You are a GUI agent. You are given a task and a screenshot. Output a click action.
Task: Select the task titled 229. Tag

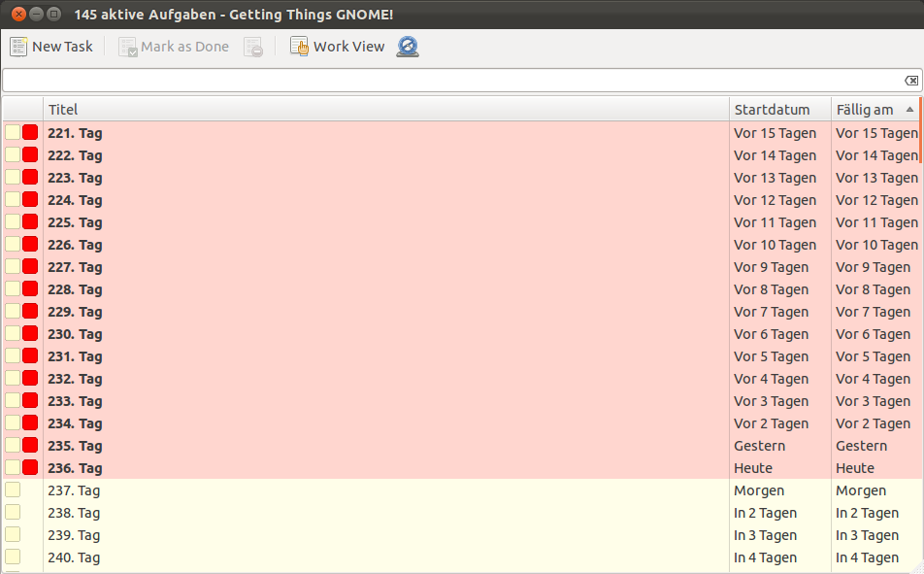click(x=75, y=312)
